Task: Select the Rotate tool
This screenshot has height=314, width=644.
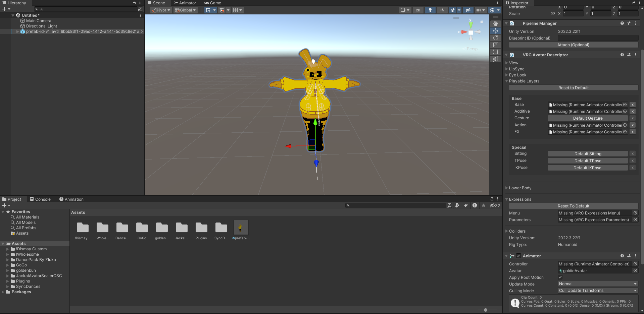Action: (x=496, y=38)
